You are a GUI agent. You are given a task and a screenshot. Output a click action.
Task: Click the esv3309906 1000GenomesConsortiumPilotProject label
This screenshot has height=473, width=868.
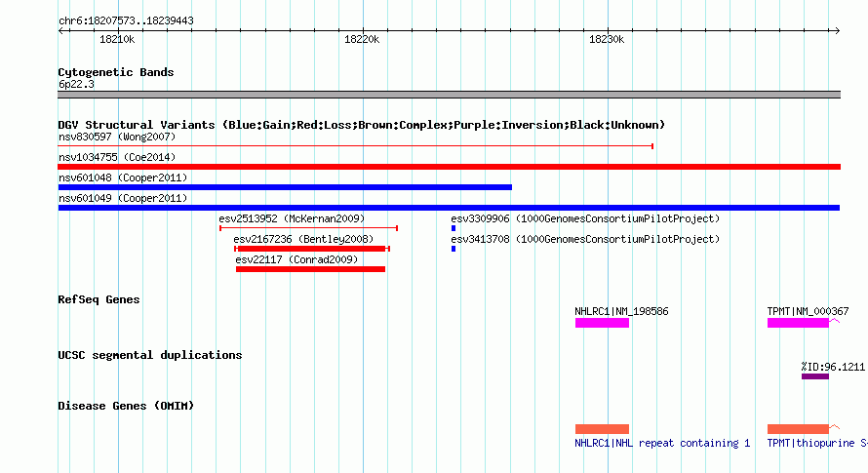tap(585, 218)
